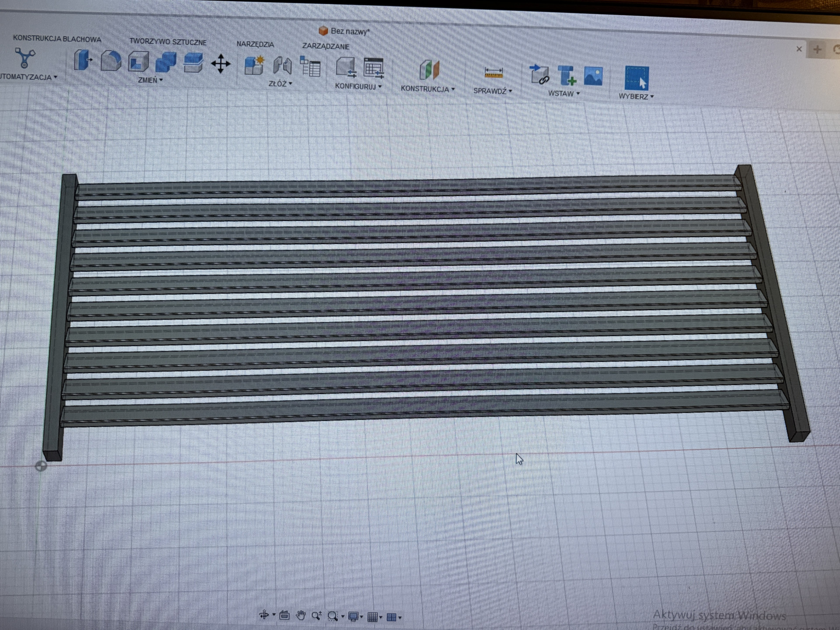This screenshot has height=630, width=840.
Task: Click the New Component icon
Action: 254,66
